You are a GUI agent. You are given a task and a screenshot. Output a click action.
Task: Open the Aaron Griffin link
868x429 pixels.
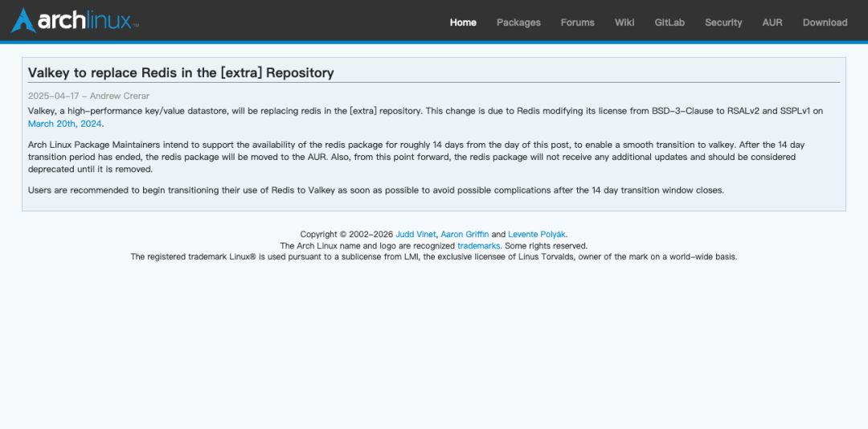(465, 234)
